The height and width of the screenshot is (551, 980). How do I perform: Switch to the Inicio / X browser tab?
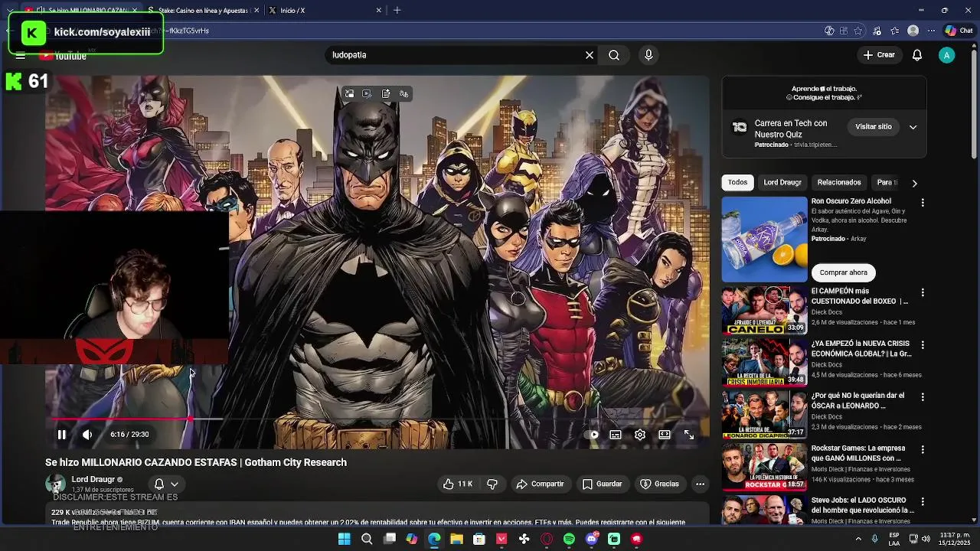322,10
